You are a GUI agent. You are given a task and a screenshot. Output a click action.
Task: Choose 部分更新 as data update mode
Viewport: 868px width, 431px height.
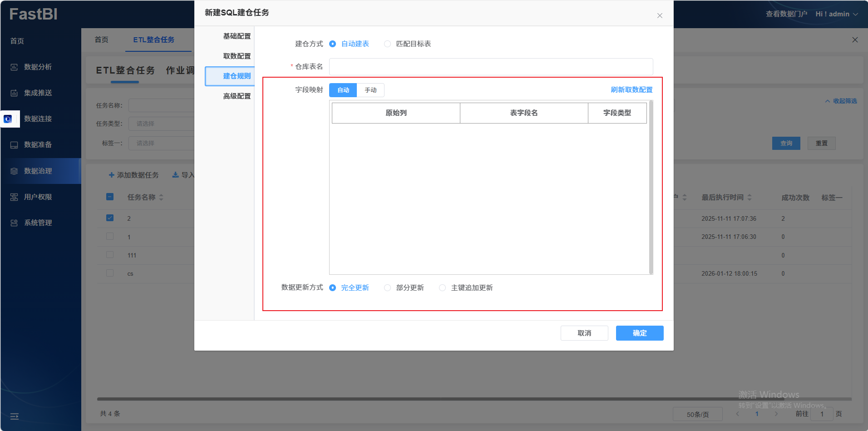pyautogui.click(x=387, y=288)
